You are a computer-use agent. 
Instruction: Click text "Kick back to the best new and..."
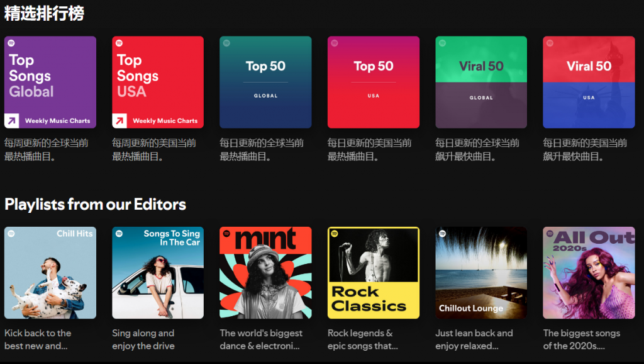point(38,339)
